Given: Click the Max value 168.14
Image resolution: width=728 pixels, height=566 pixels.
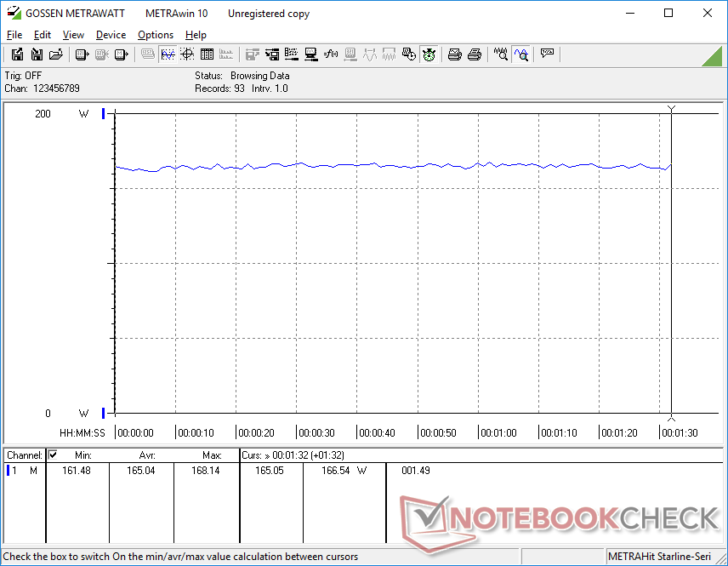Looking at the screenshot, I should (x=205, y=471).
